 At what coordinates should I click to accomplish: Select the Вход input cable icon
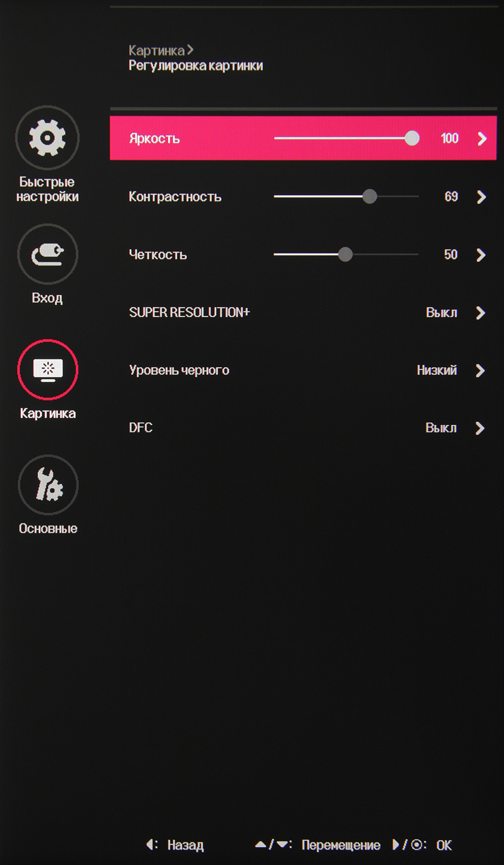(47, 254)
